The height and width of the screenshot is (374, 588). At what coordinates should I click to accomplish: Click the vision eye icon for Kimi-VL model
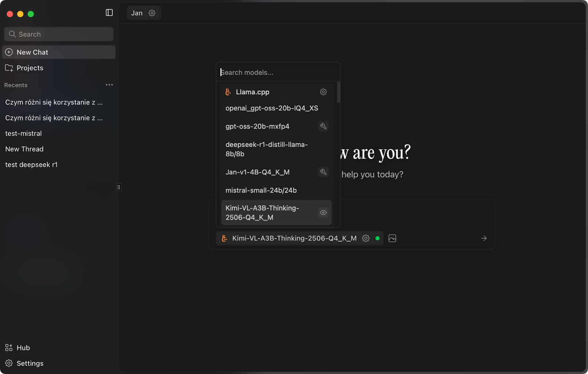point(323,213)
